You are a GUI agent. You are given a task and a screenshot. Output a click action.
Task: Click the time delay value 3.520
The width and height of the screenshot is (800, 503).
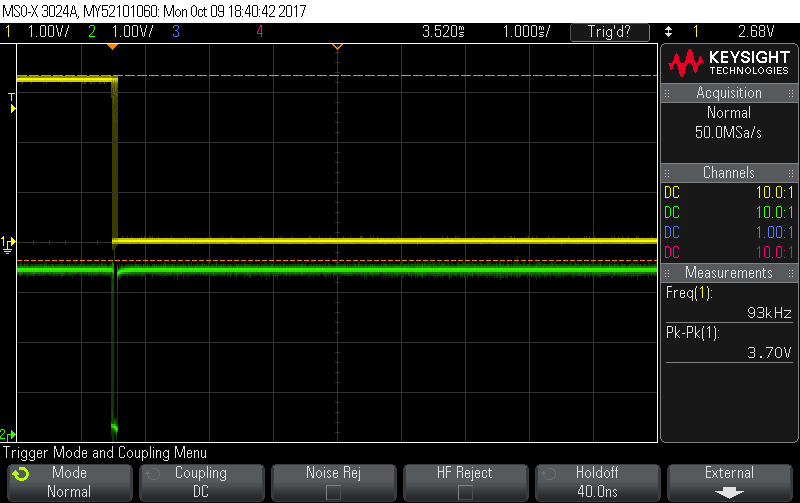click(443, 32)
